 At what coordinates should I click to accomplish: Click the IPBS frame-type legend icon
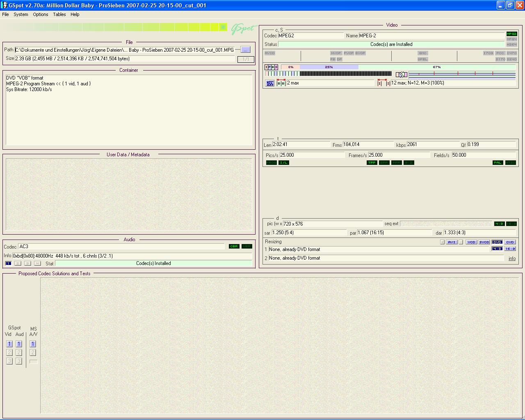(272, 67)
